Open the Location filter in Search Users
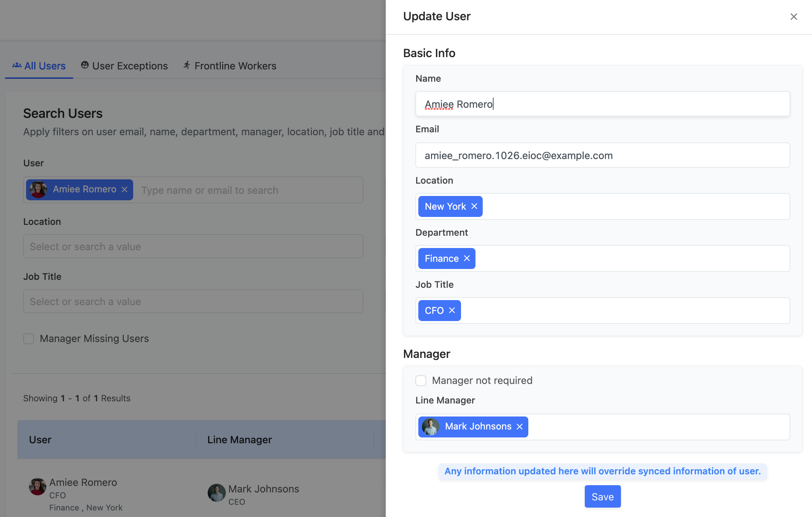 coord(193,246)
